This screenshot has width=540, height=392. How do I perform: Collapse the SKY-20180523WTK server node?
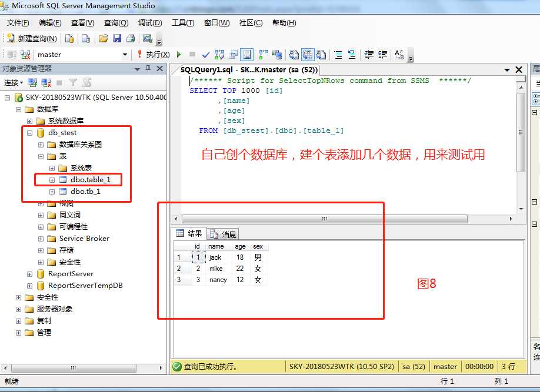tap(7, 98)
